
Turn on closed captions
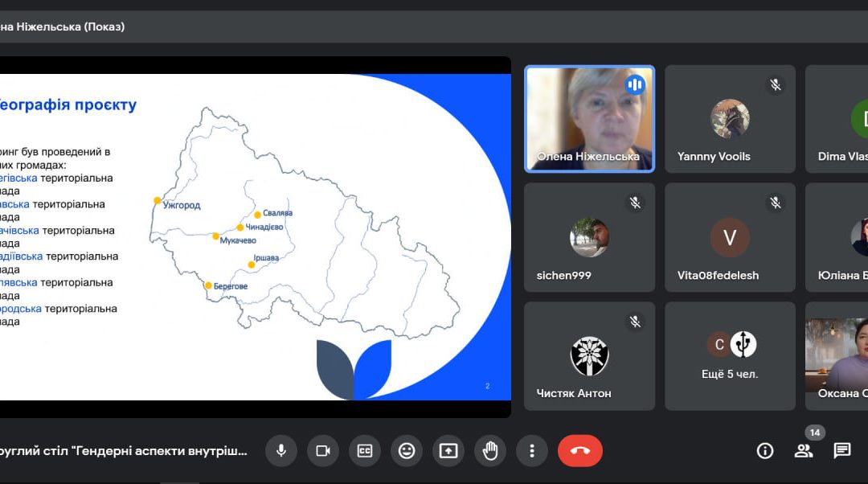click(365, 451)
